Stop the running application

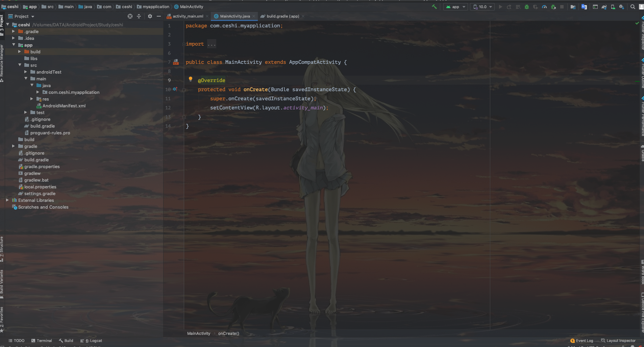(562, 6)
